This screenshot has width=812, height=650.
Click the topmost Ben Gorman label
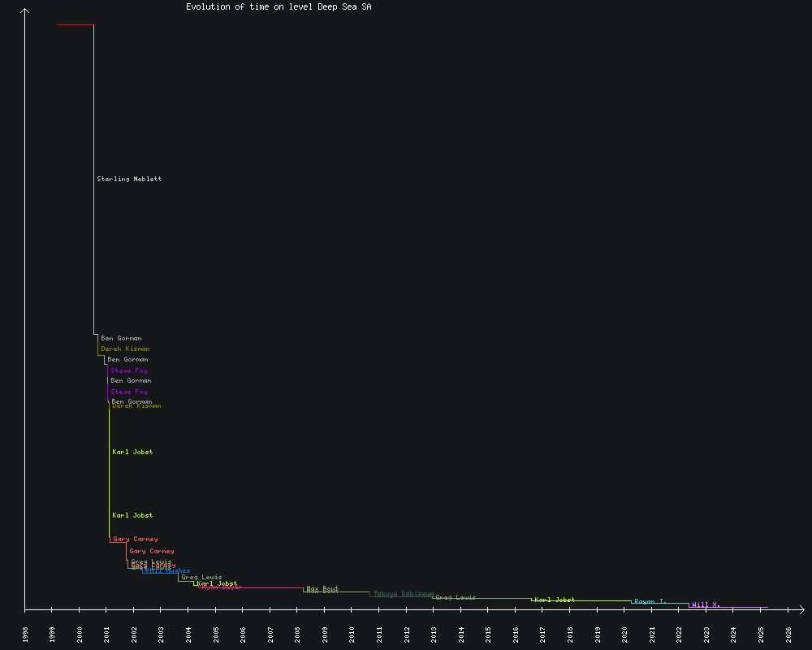[121, 338]
